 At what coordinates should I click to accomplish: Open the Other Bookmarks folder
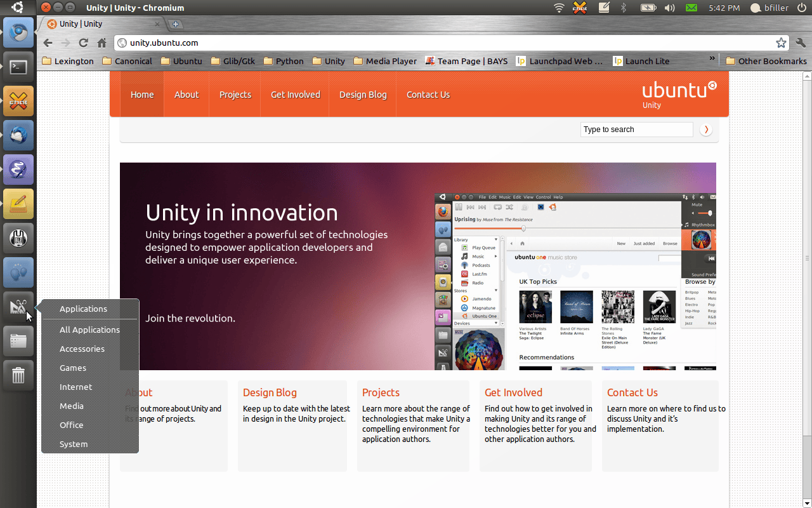pos(766,61)
